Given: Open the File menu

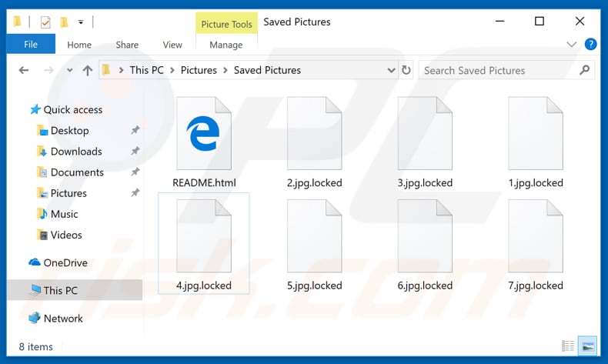Looking at the screenshot, I should point(31,45).
